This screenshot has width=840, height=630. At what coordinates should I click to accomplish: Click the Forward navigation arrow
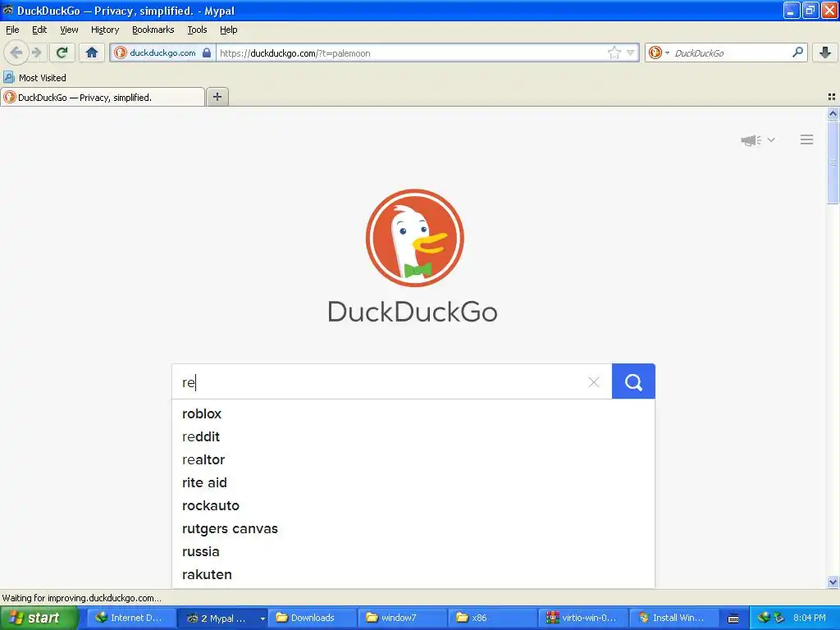point(37,52)
